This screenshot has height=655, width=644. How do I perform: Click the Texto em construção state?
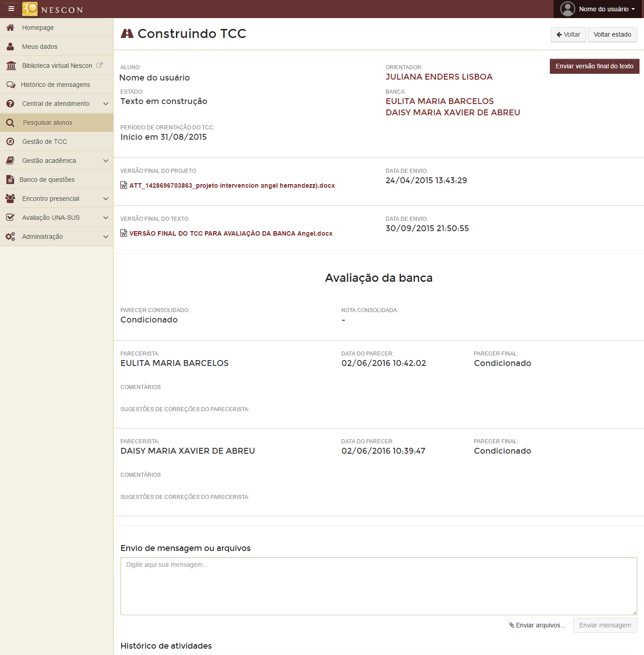(164, 101)
